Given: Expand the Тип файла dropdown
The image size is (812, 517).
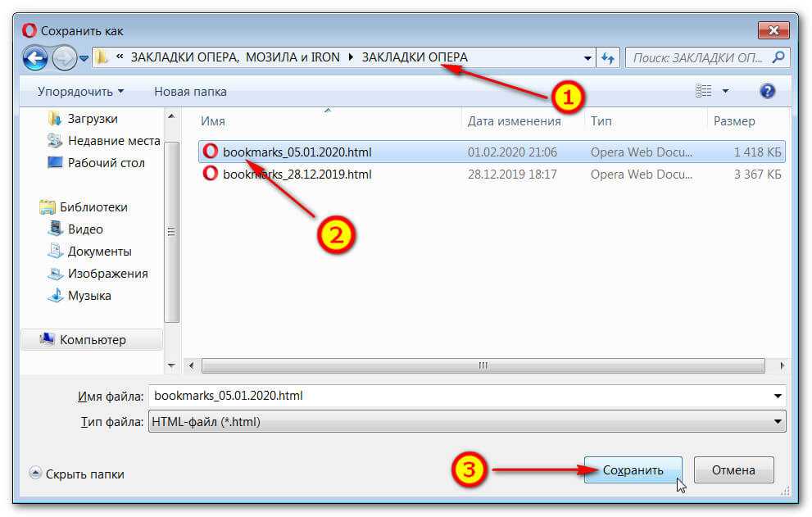Looking at the screenshot, I should click(x=778, y=421).
